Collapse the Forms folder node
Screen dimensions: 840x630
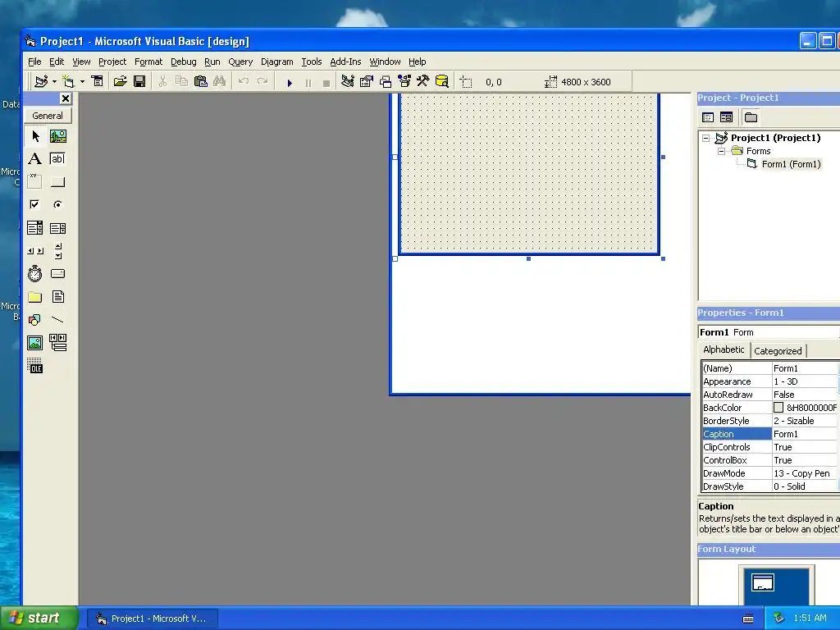(722, 151)
